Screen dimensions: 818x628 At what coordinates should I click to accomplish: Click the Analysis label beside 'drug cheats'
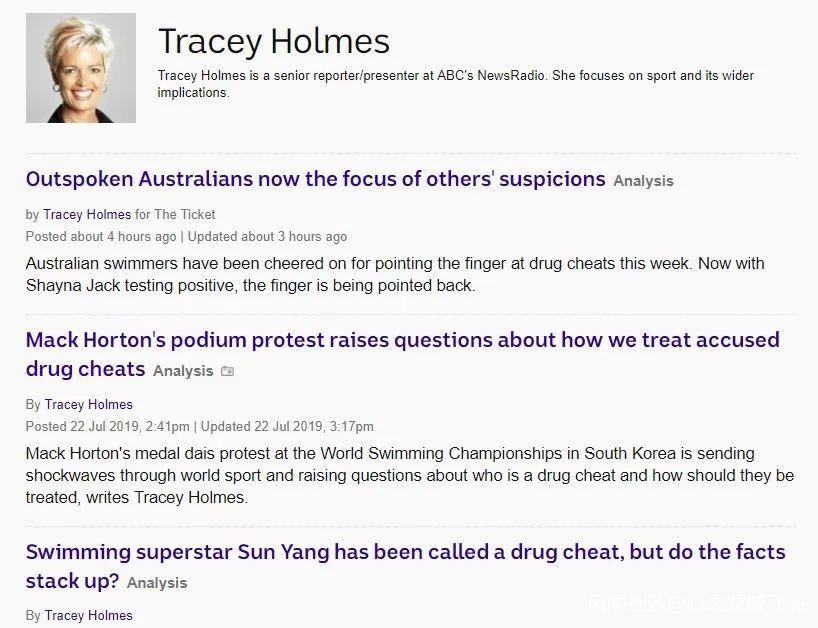pos(183,371)
